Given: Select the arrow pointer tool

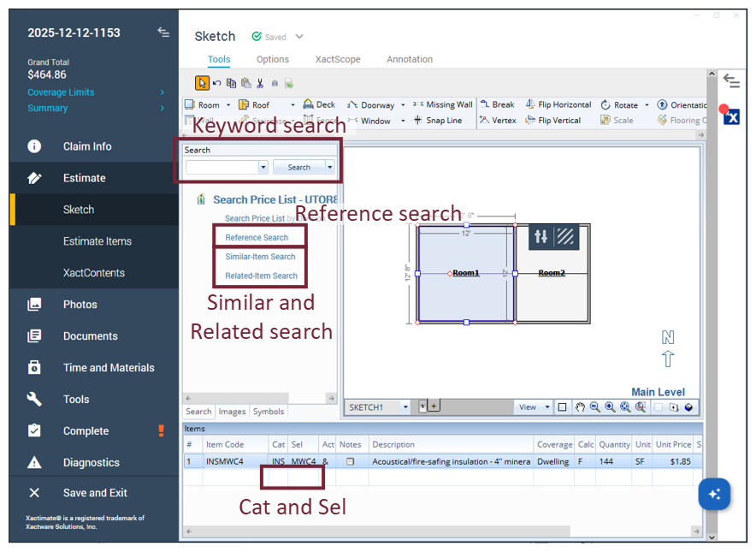Looking at the screenshot, I should [202, 84].
